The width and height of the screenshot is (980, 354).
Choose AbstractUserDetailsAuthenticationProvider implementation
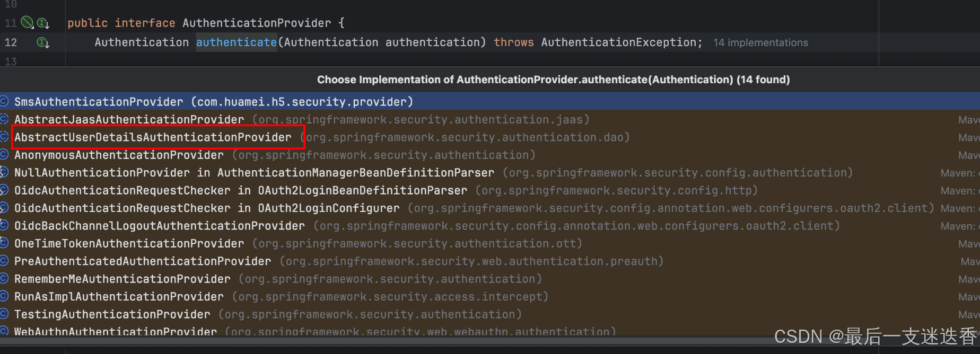(490, 137)
